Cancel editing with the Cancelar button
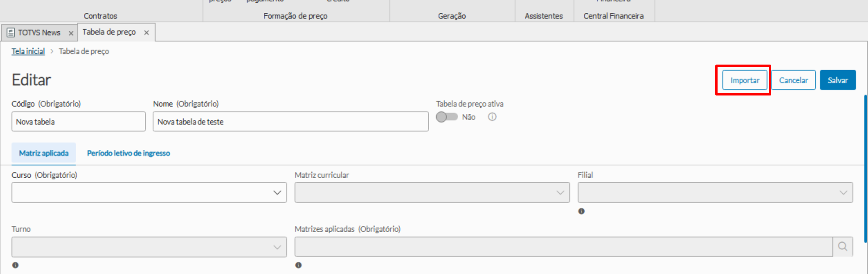Screen dimensions: 868x274 click(x=793, y=80)
